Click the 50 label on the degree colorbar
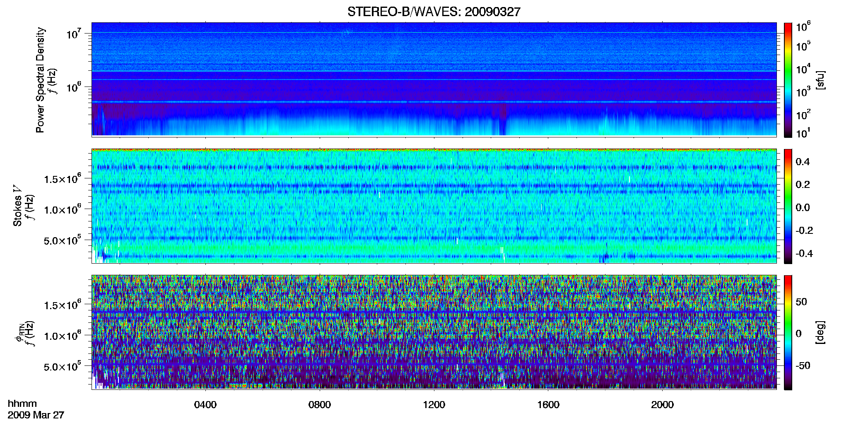Image resolution: width=868 pixels, height=447 pixels. tap(801, 302)
